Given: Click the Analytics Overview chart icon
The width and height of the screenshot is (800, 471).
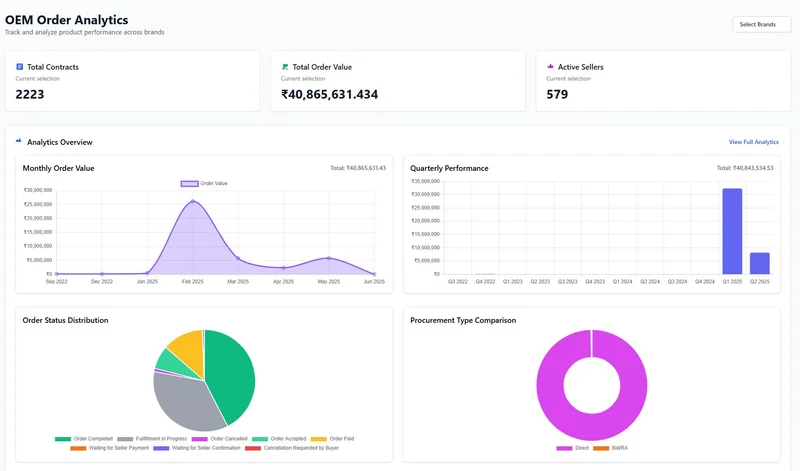Looking at the screenshot, I should pos(19,140).
